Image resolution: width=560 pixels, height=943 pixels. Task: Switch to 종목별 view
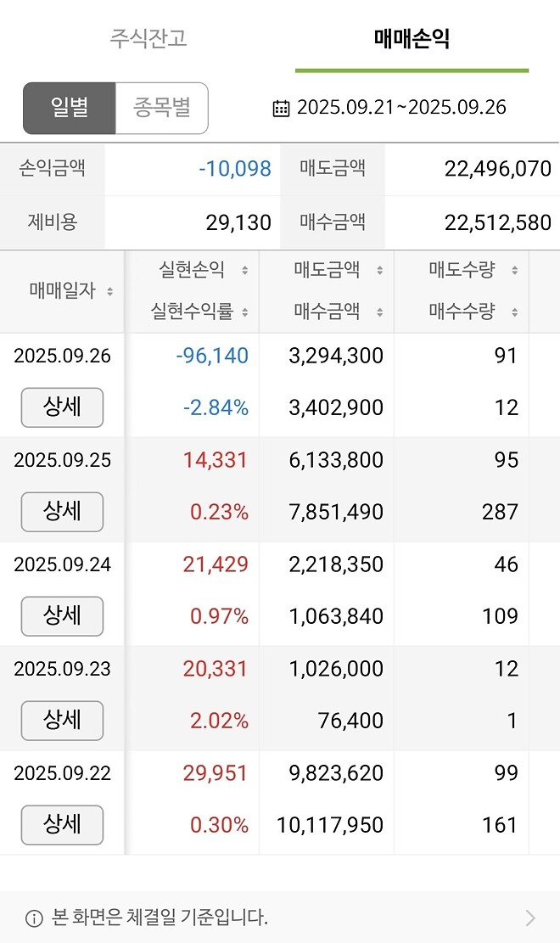[x=161, y=107]
